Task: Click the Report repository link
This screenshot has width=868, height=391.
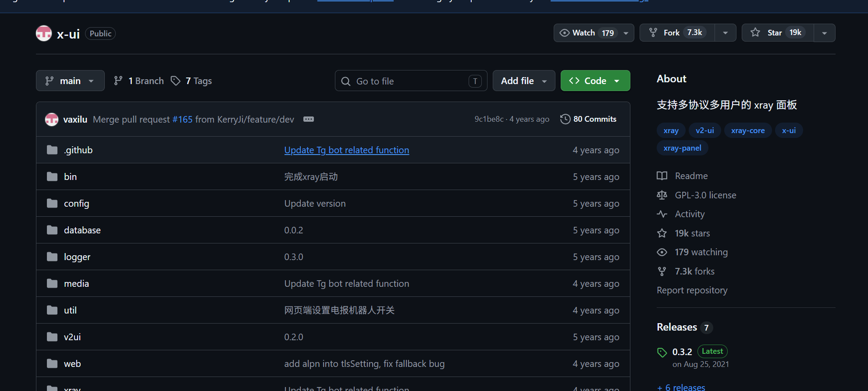Action: [692, 290]
